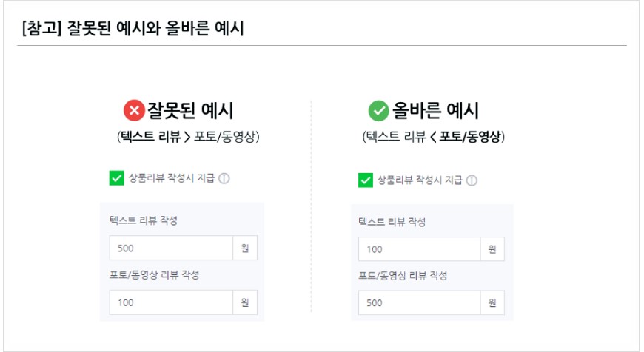Viewport: 644px width, 352px height.
Task: Select the wrong example's photo/video field showing 100
Action: 170,302
